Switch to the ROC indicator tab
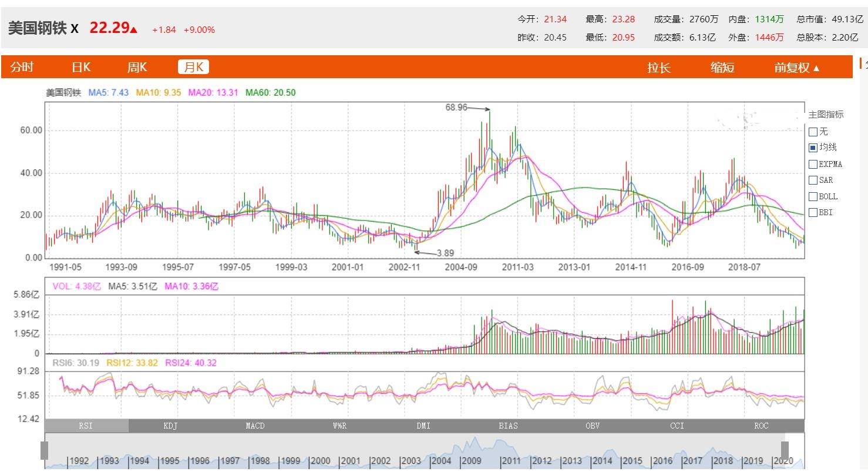Viewport: 868px width, 475px height. tap(761, 426)
